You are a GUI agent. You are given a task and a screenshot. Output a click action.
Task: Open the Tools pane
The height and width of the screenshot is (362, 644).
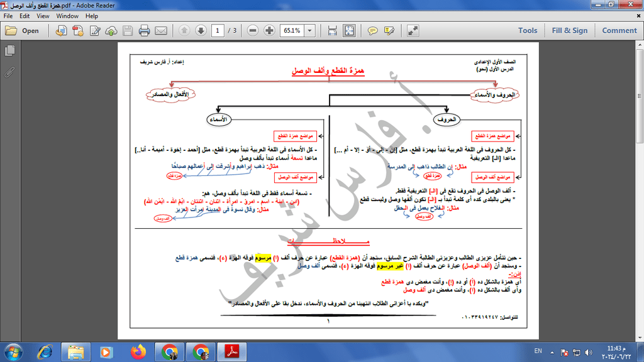coord(528,31)
